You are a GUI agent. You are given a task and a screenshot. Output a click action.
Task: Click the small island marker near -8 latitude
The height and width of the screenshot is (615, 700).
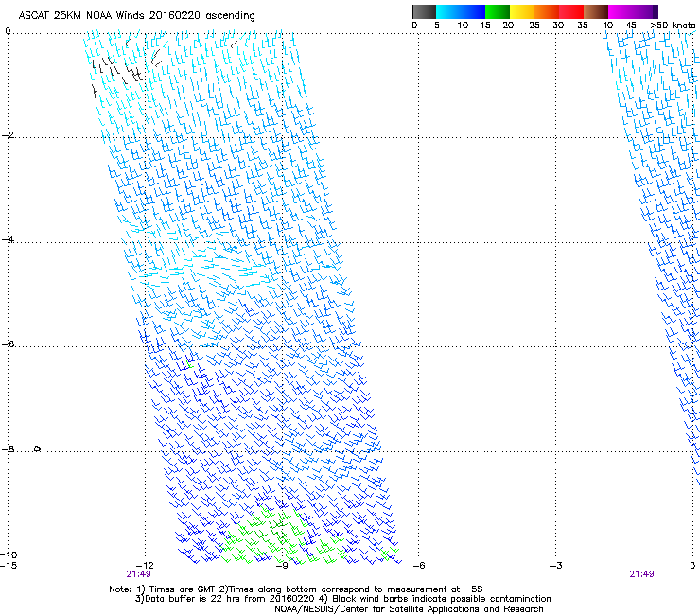(38, 448)
